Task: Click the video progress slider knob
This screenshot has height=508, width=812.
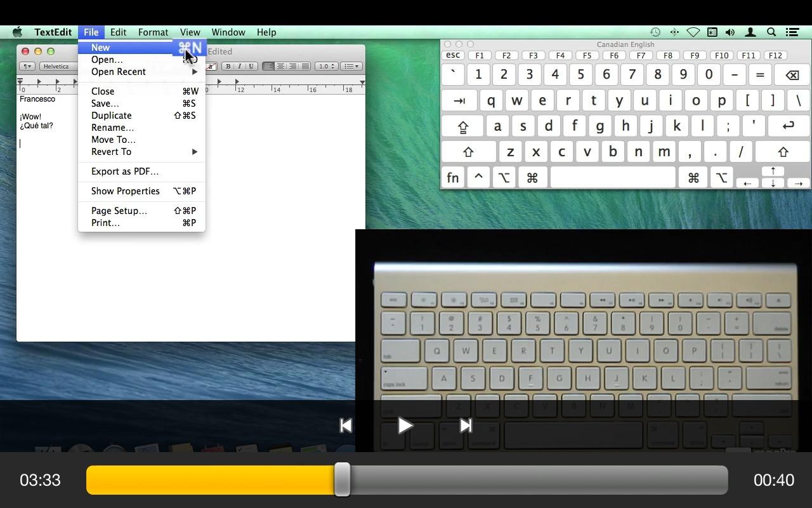Action: (x=342, y=479)
